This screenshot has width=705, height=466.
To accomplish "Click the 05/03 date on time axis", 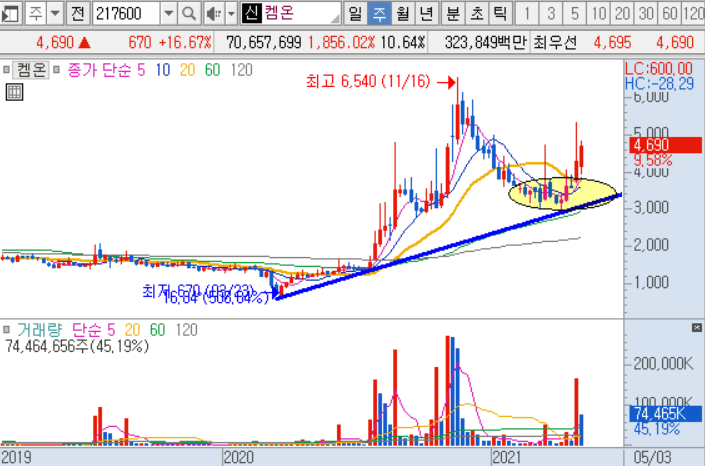I will click(x=652, y=457).
